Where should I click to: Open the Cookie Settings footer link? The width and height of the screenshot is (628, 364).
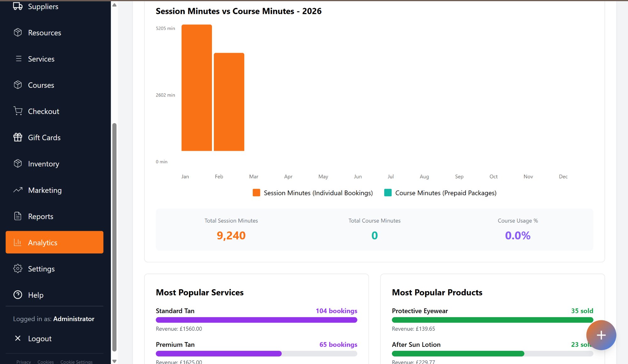pos(76,361)
